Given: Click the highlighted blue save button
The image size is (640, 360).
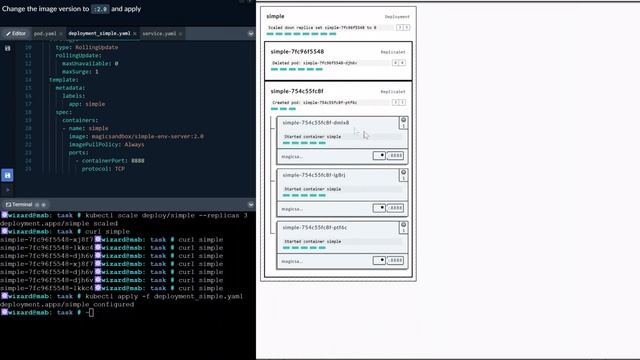Looking at the screenshot, I should 7,176.
